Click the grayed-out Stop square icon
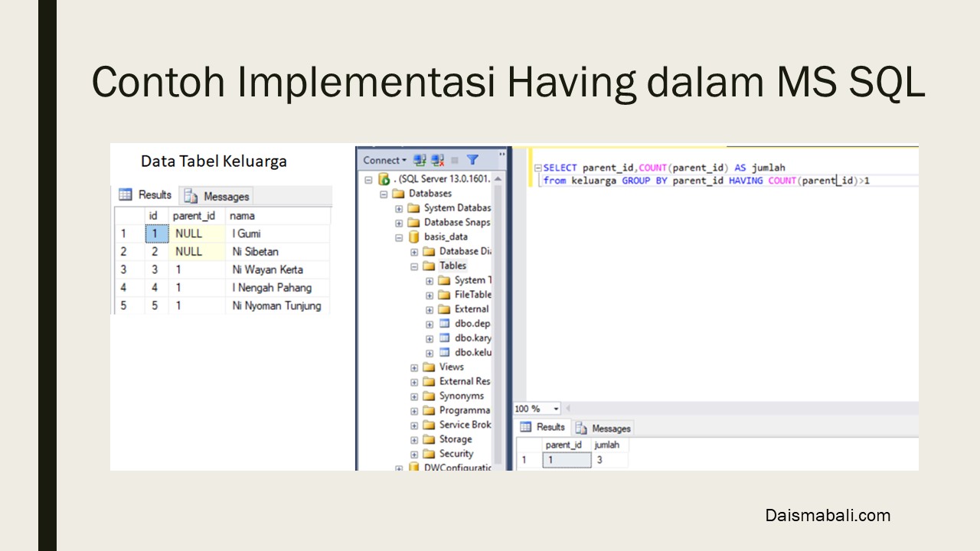Viewport: 980px width, 551px height. coord(455,160)
